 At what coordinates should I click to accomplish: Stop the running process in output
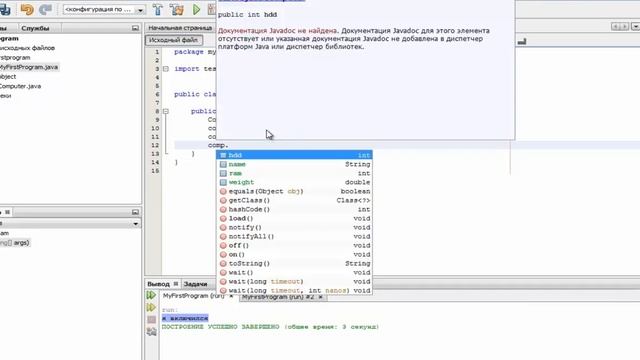click(x=151, y=320)
